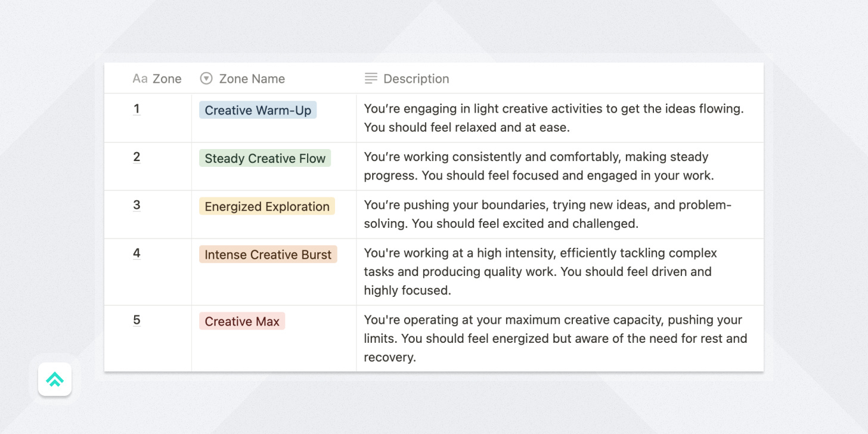Image resolution: width=868 pixels, height=434 pixels.
Task: Click row 4 description text cell
Action: [x=537, y=271]
